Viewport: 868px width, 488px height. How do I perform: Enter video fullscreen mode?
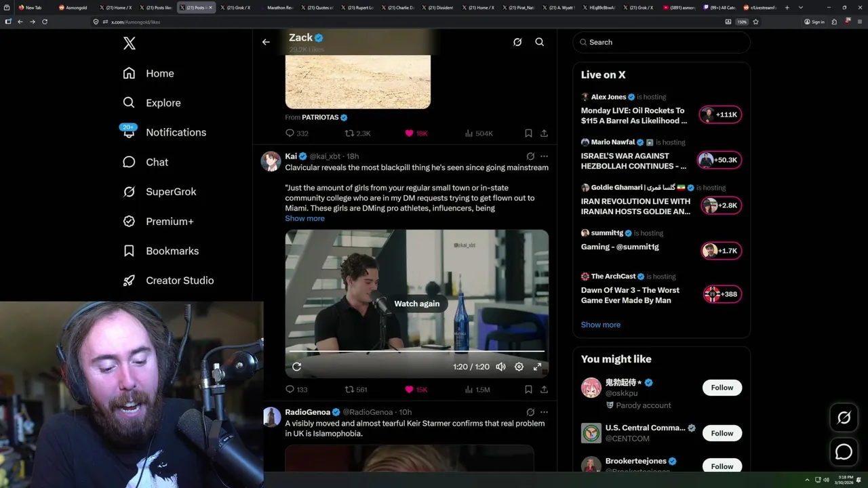pos(537,367)
